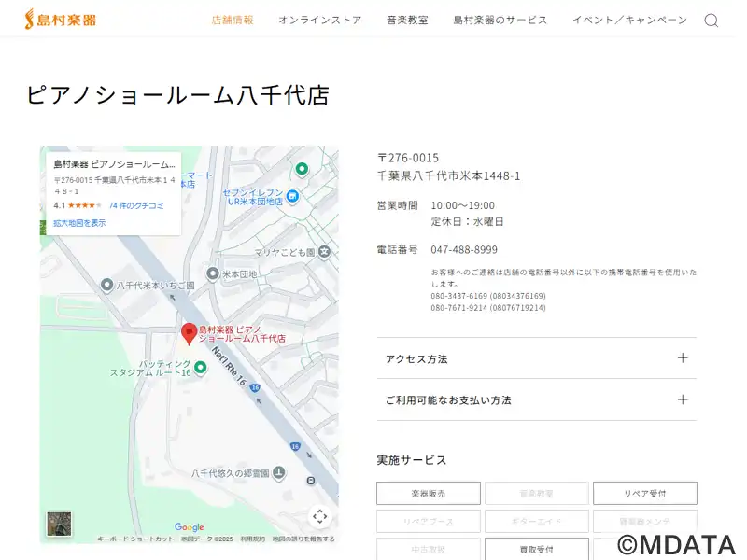Expand the アクセス方法 section
This screenshot has width=747, height=560.
(536, 358)
